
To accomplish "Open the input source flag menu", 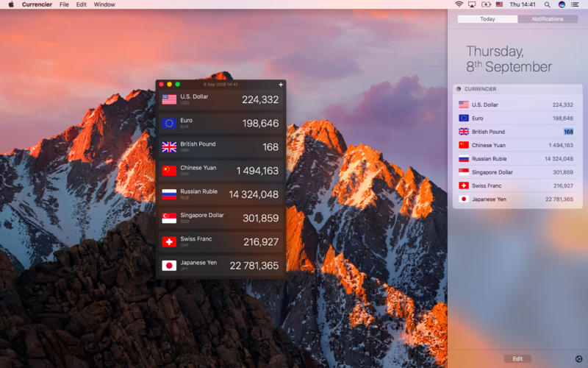I will pos(500,4).
